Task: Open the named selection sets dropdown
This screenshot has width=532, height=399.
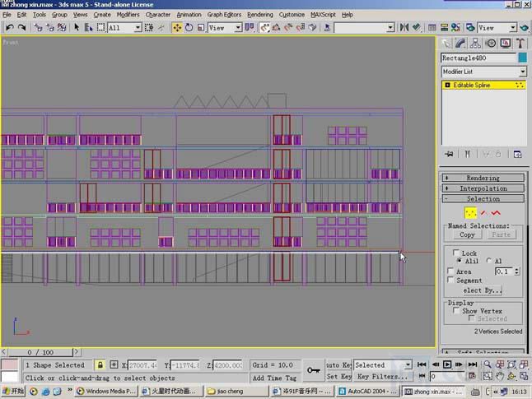Action: pos(364,27)
